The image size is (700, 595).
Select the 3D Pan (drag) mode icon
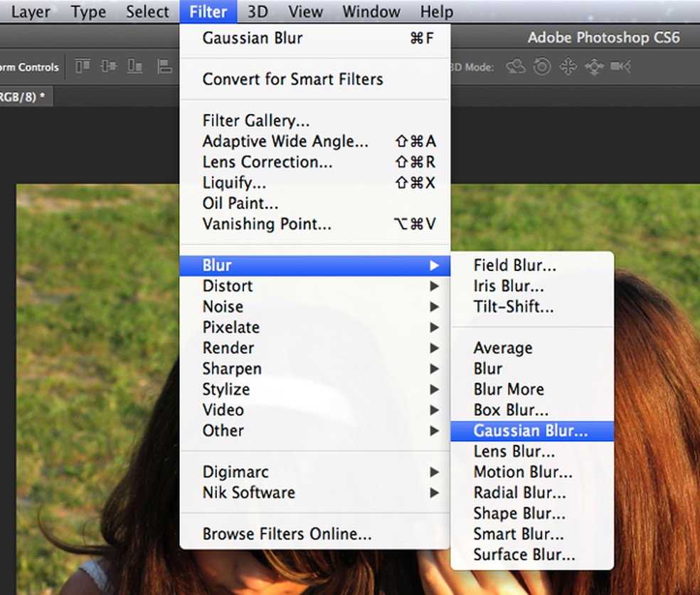pyautogui.click(x=568, y=67)
